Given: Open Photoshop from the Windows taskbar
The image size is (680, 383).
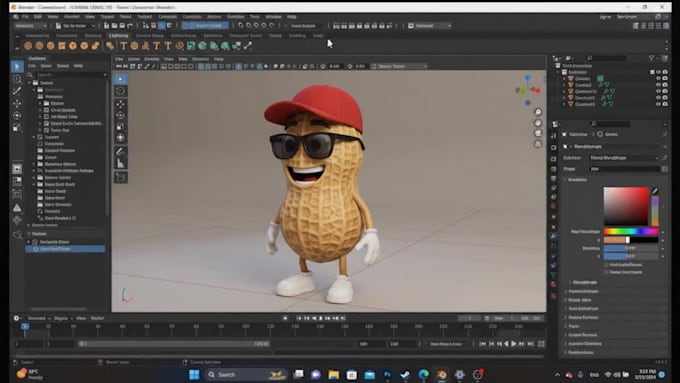Looking at the screenshot, I should 387,374.
